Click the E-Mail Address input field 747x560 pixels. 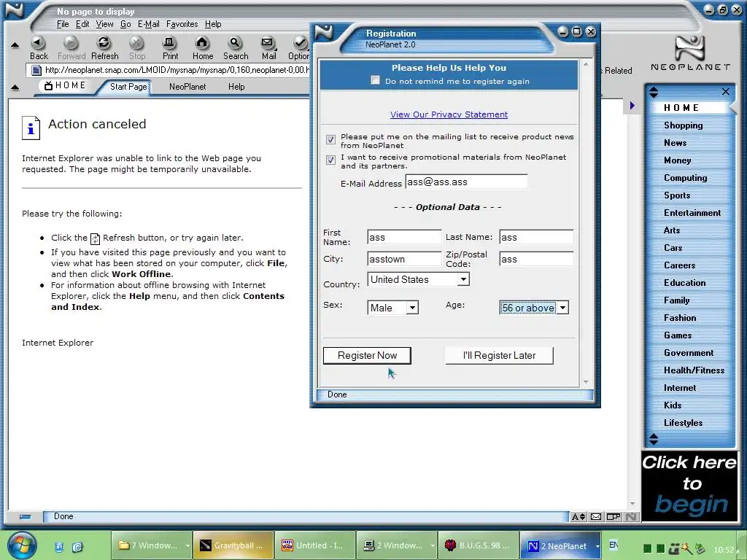[x=466, y=182]
